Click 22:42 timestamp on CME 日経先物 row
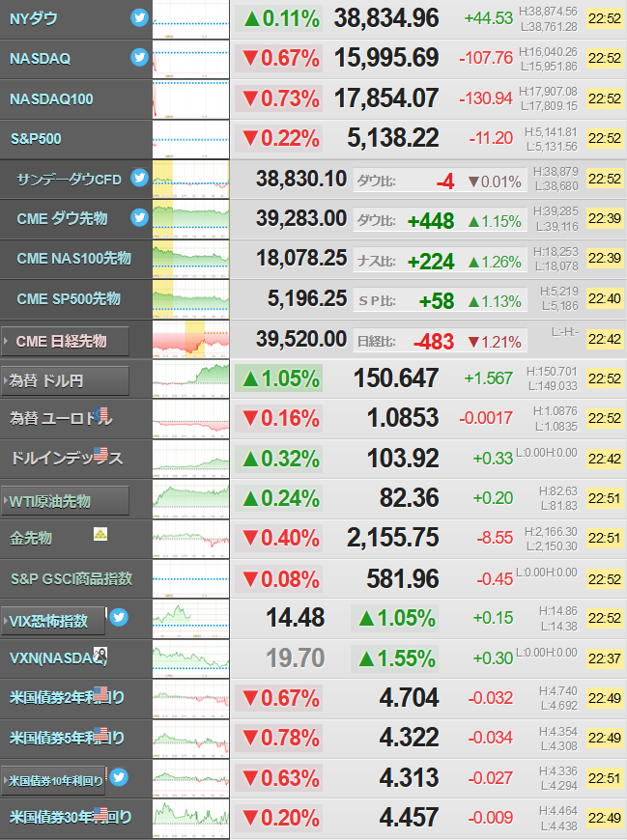 coord(605,339)
